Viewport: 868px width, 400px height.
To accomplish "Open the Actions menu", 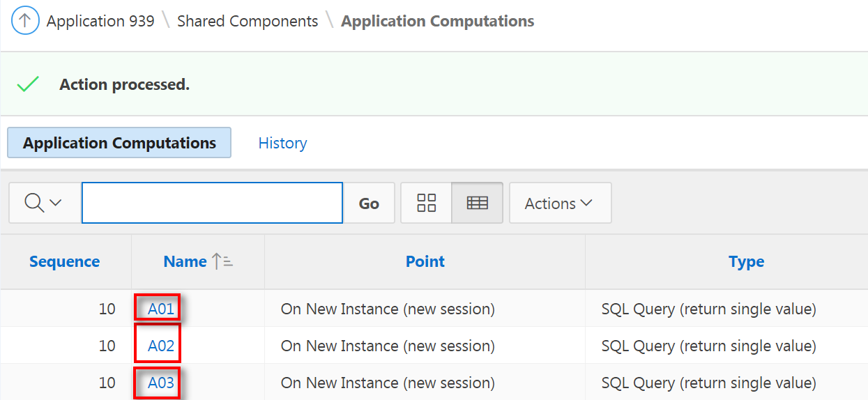I will click(x=559, y=203).
